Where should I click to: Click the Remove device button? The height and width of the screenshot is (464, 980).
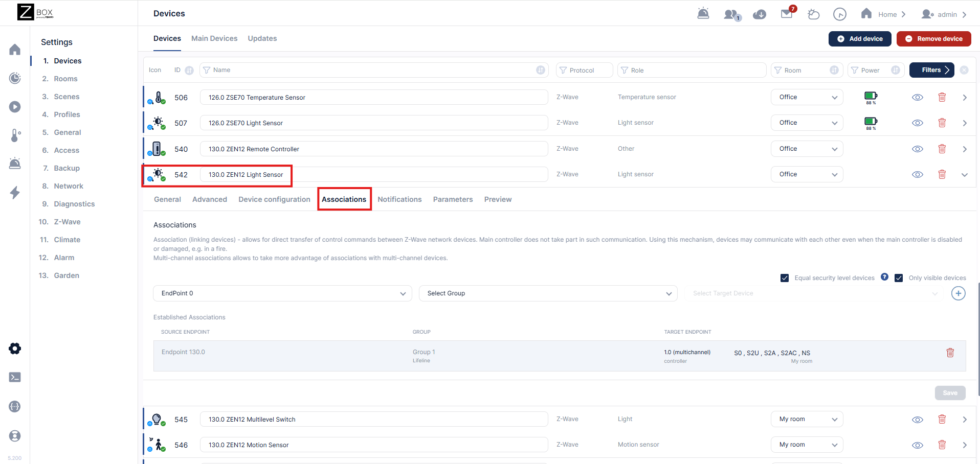click(x=934, y=39)
